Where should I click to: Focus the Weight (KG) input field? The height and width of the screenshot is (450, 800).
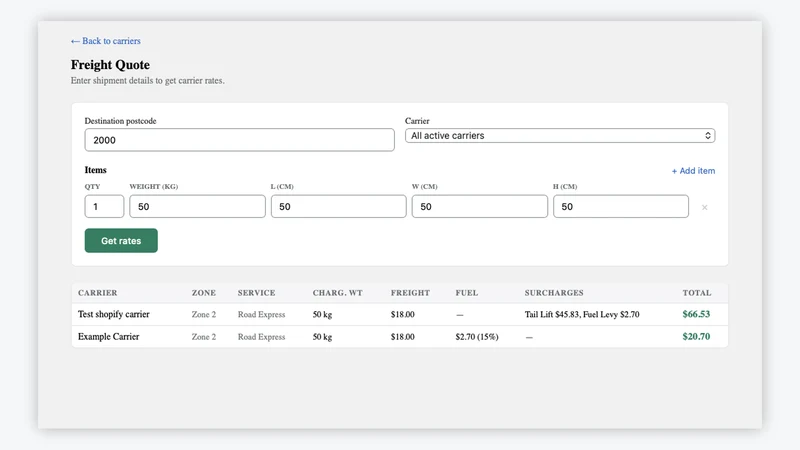pos(197,206)
